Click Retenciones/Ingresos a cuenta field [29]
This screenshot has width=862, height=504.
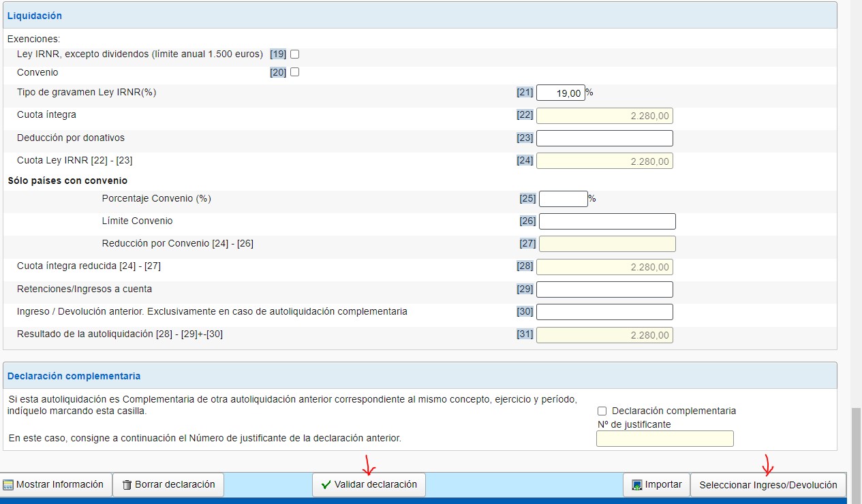tap(604, 289)
